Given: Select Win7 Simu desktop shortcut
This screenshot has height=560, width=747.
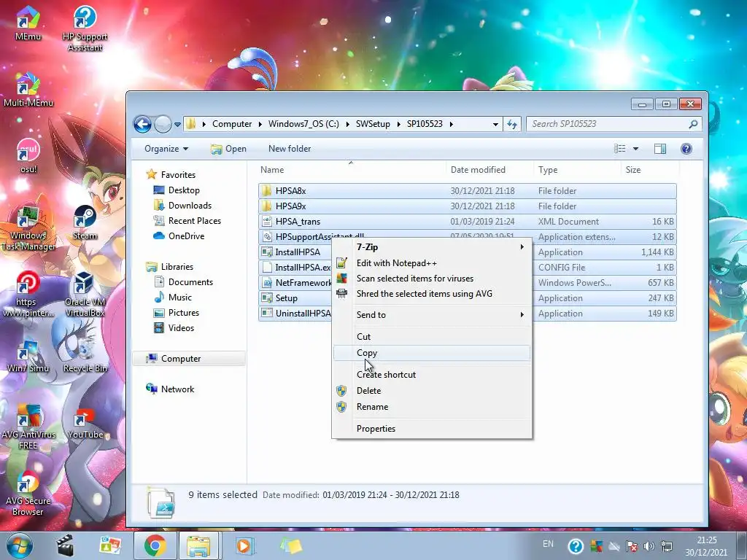Looking at the screenshot, I should click(x=28, y=355).
